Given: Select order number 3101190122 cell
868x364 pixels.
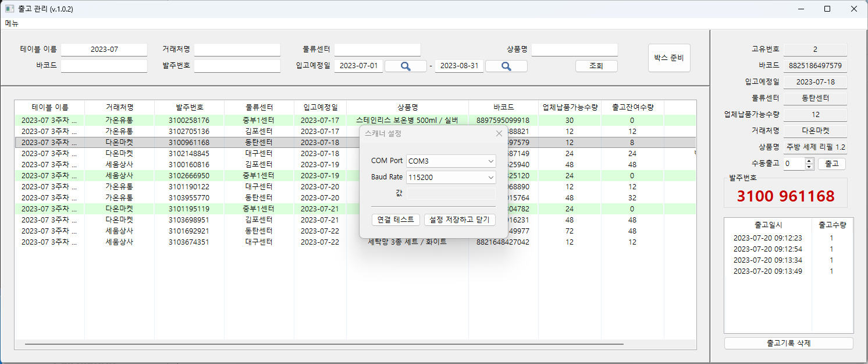Looking at the screenshot, I should click(190, 187).
